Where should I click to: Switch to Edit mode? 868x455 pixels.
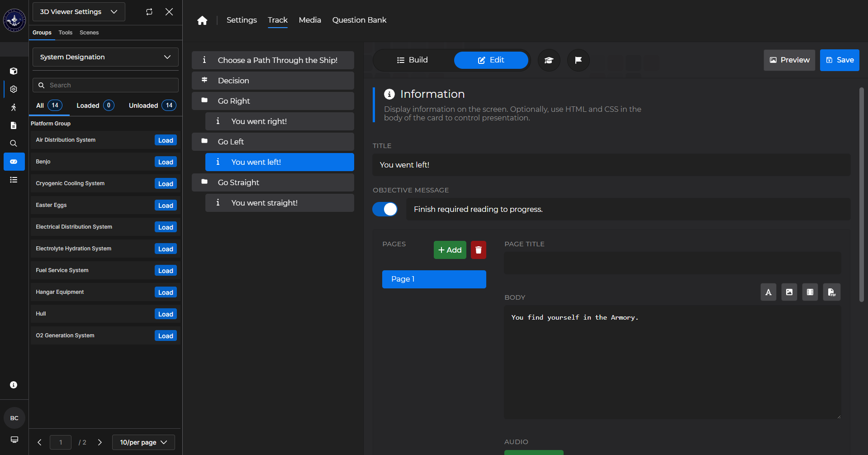(x=491, y=60)
